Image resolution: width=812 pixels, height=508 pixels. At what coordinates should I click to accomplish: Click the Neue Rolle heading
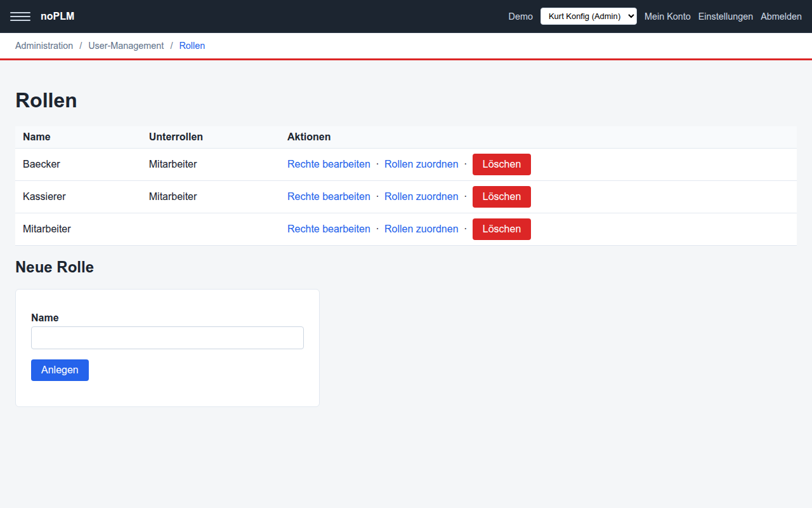click(55, 267)
